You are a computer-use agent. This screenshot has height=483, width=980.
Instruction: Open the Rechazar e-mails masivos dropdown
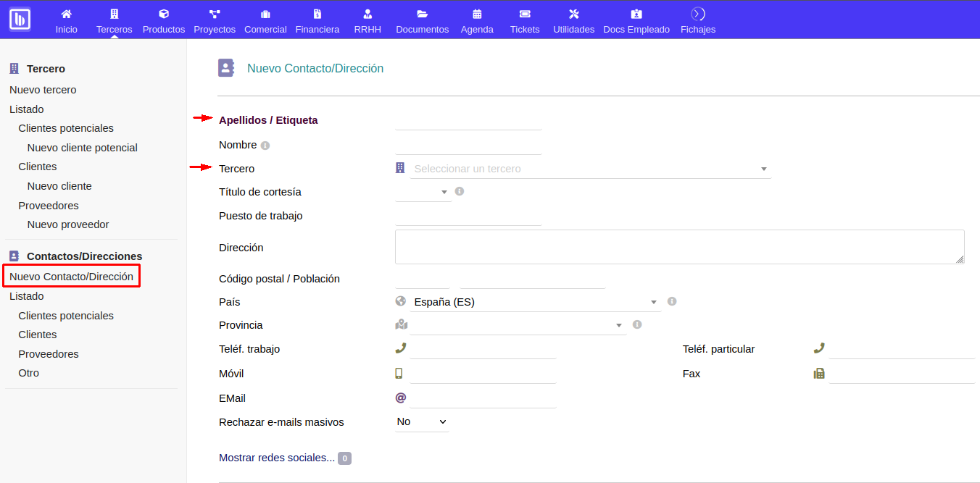point(422,421)
